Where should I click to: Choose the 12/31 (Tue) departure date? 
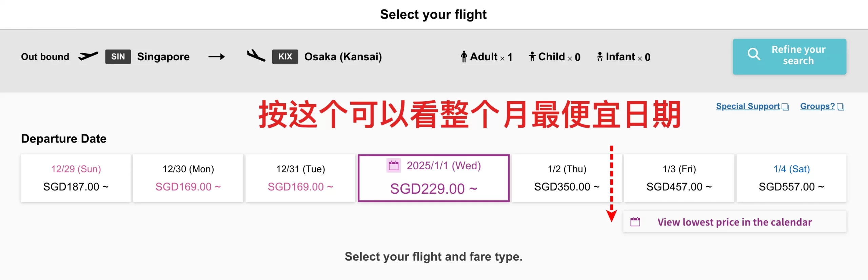pyautogui.click(x=300, y=178)
